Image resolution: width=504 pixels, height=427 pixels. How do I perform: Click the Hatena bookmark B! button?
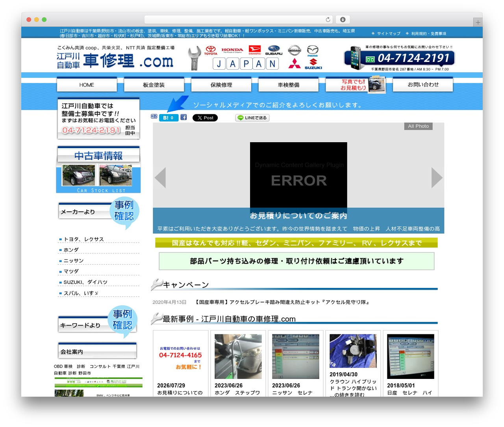pyautogui.click(x=169, y=117)
